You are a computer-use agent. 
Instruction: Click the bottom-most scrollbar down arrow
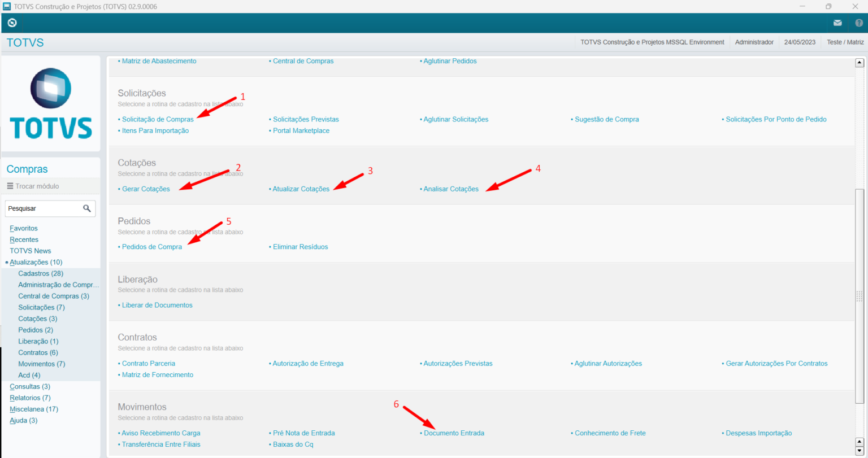[x=860, y=450]
